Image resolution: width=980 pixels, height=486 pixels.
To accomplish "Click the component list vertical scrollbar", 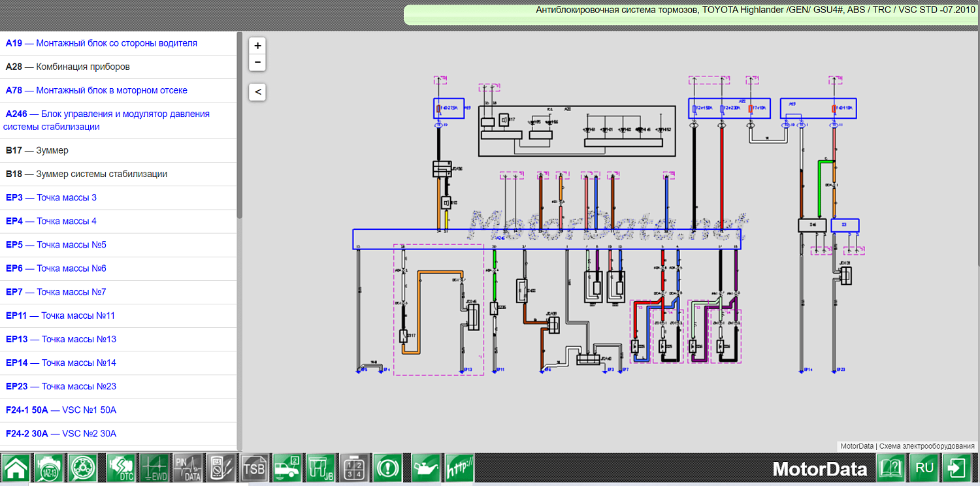I will (239, 124).
